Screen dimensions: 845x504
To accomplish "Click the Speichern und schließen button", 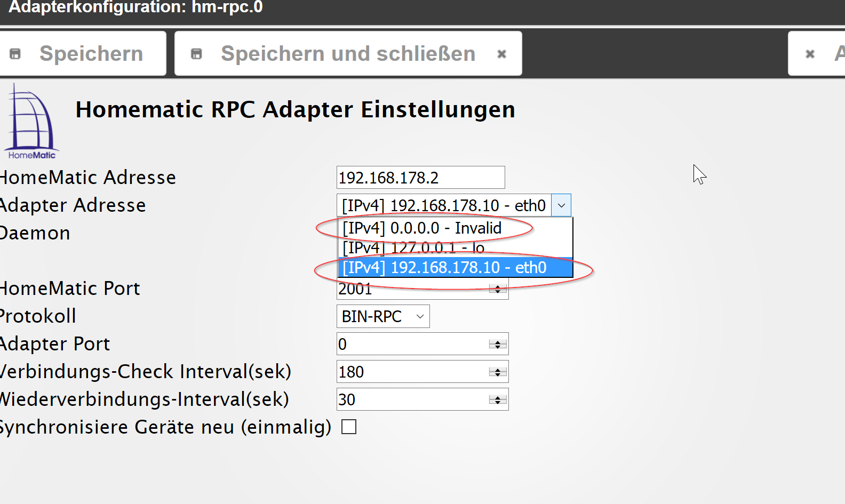I will (x=348, y=53).
